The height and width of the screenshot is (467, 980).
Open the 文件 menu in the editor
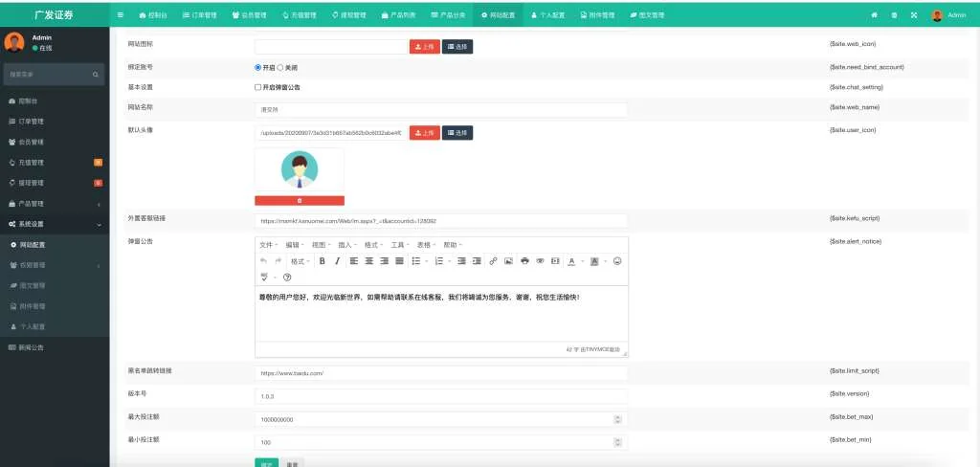coord(269,245)
